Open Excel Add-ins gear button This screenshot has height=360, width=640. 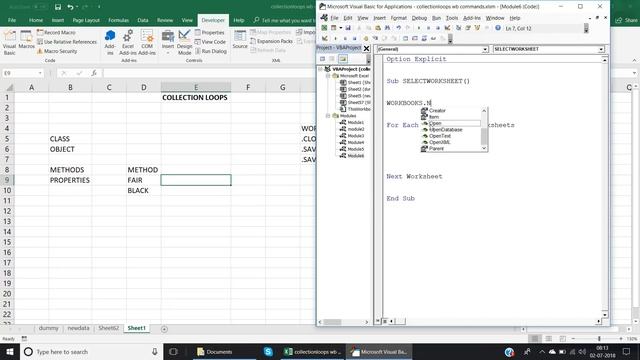coord(128,42)
